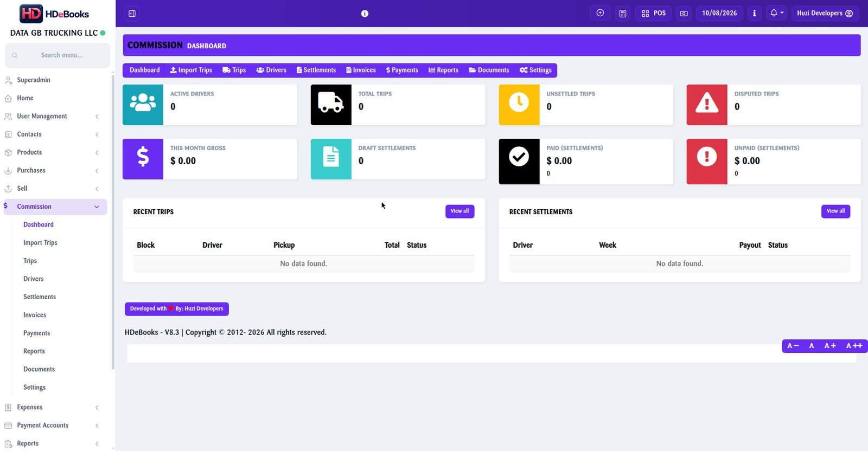Select Import Trips in sidebar submenu
This screenshot has width=868, height=451.
40,243
